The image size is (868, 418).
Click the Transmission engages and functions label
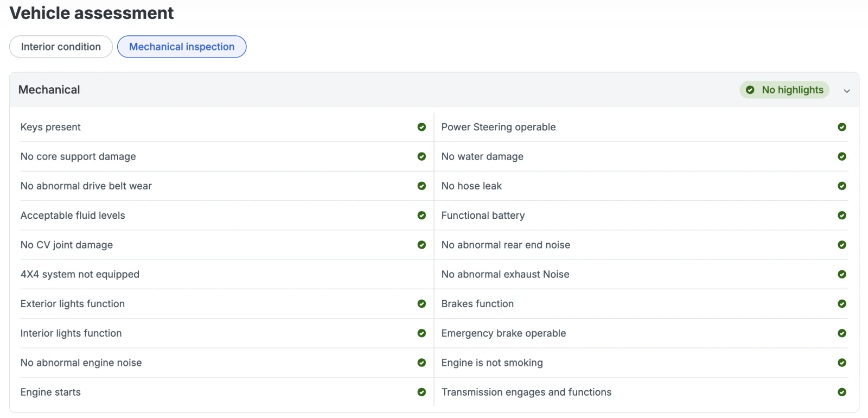click(526, 392)
